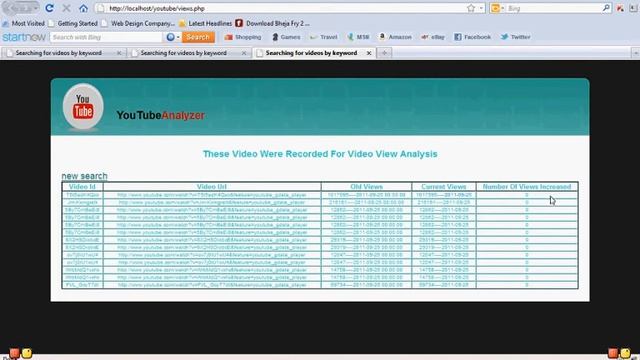Close the active third browser tab
The height and width of the screenshot is (360, 640).
[369, 53]
